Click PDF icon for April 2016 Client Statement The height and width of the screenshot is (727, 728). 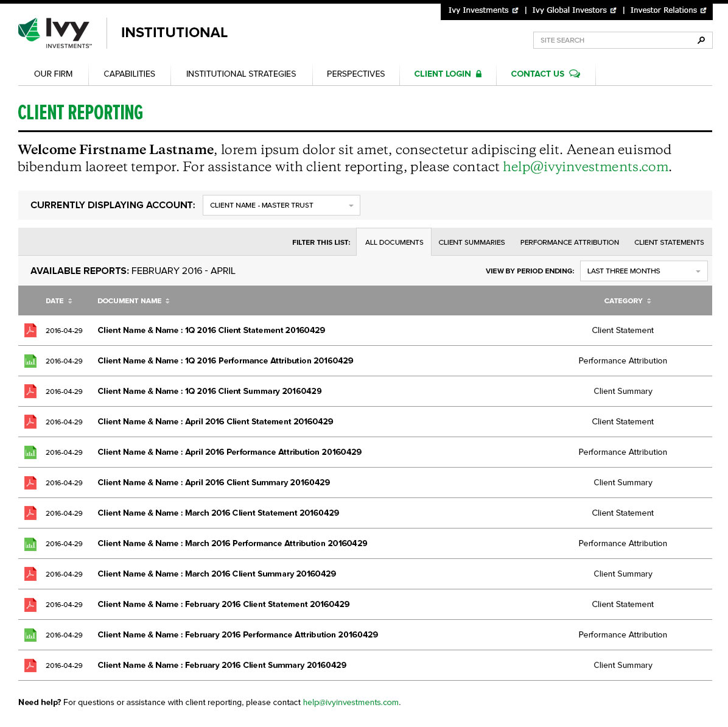tap(30, 422)
